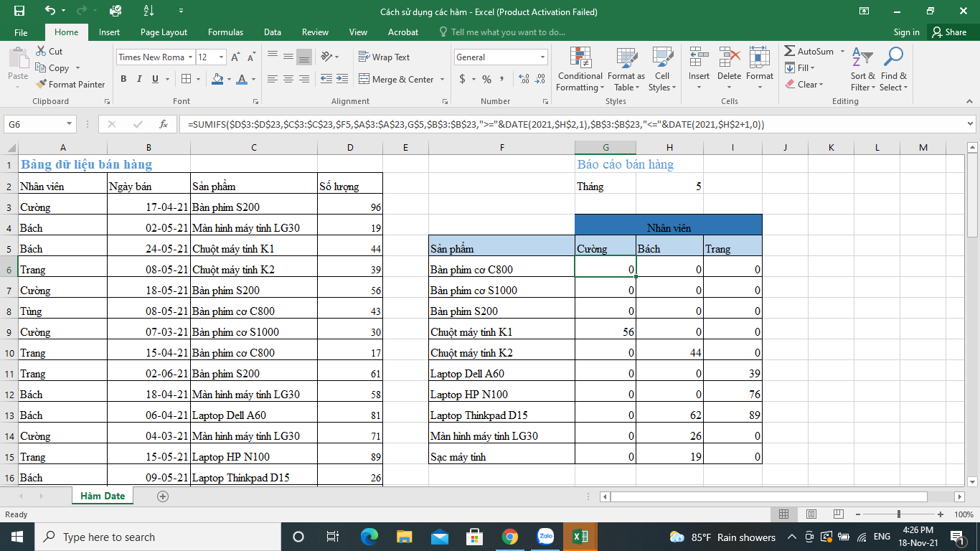Viewport: 980px width, 551px height.
Task: Click the Fill button
Action: [x=798, y=68]
